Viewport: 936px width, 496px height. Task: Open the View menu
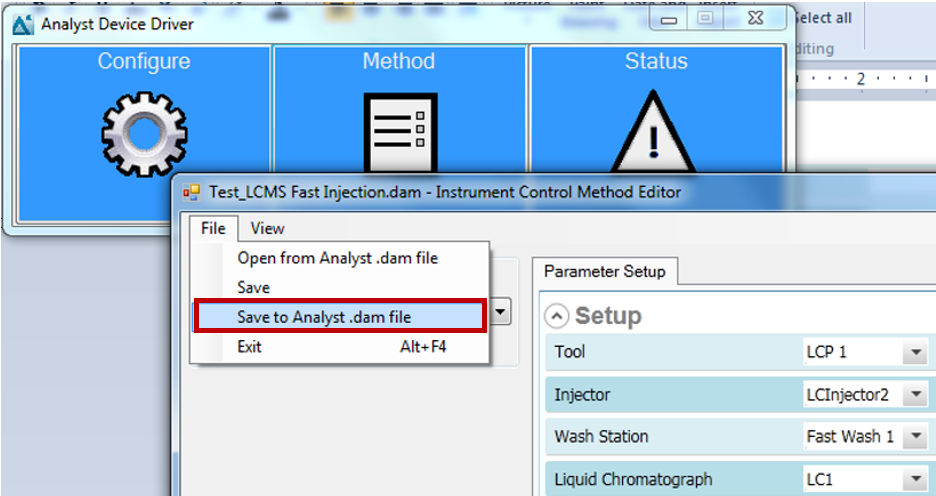click(267, 228)
